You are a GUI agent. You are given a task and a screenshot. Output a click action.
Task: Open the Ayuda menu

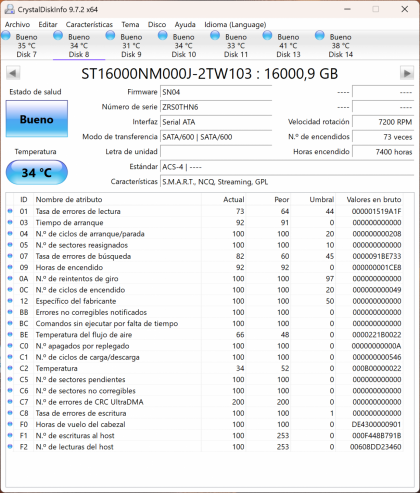[x=185, y=24]
